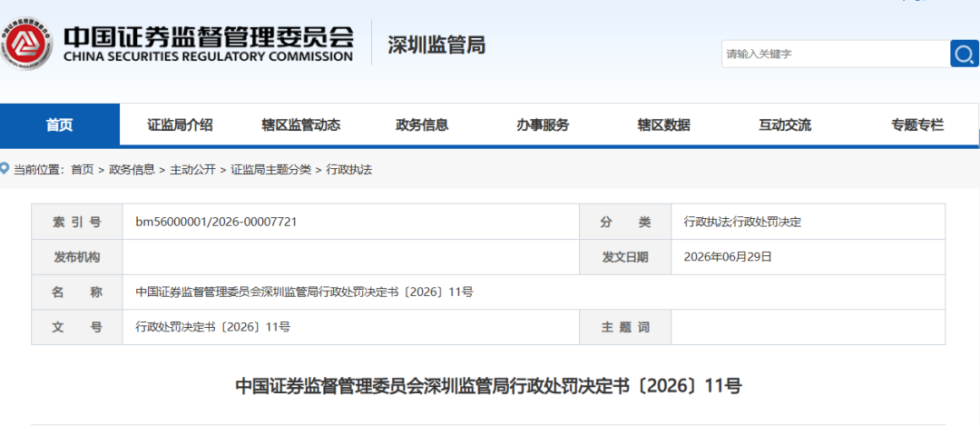Select the 文号 label cell
Viewport: 980px width, 426px height.
coord(77,326)
